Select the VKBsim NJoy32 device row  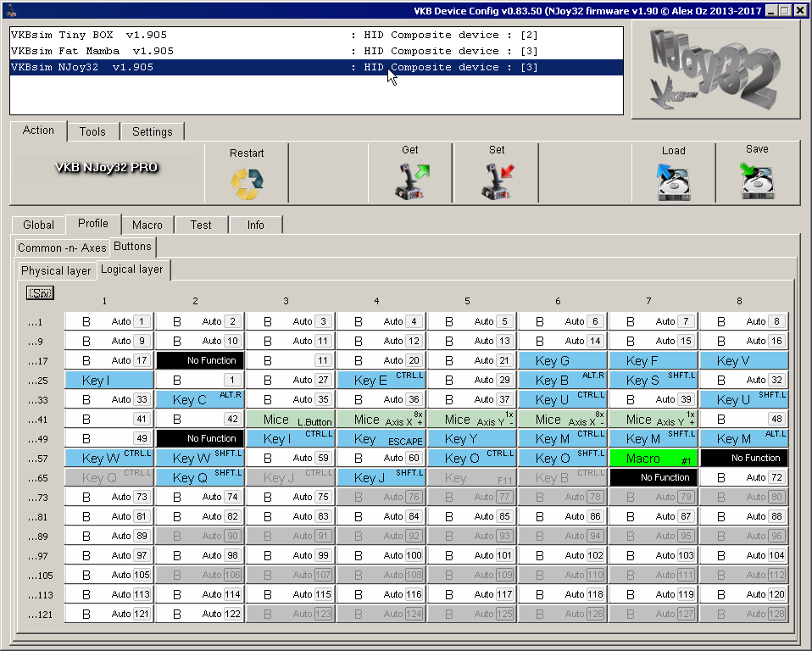(x=316, y=67)
